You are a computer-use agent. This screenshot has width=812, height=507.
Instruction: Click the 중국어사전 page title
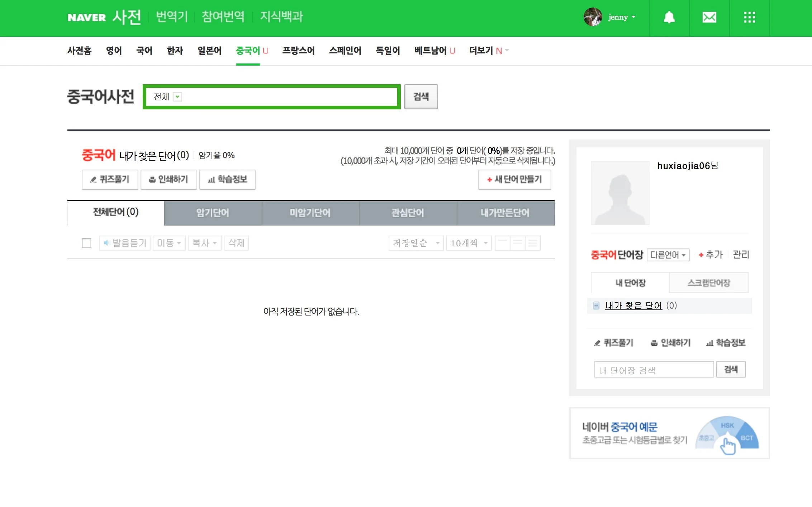click(x=101, y=96)
